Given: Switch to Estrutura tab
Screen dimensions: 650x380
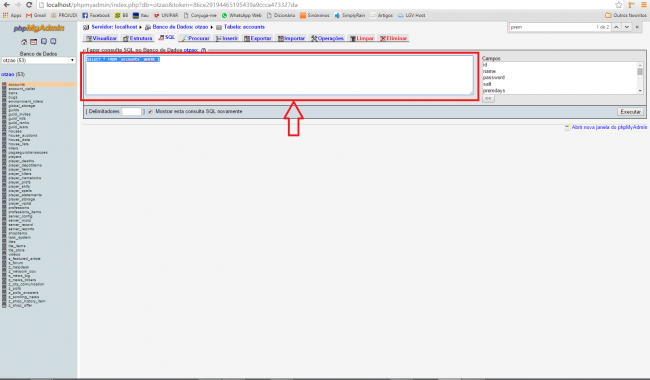Looking at the screenshot, I should click(x=137, y=38).
